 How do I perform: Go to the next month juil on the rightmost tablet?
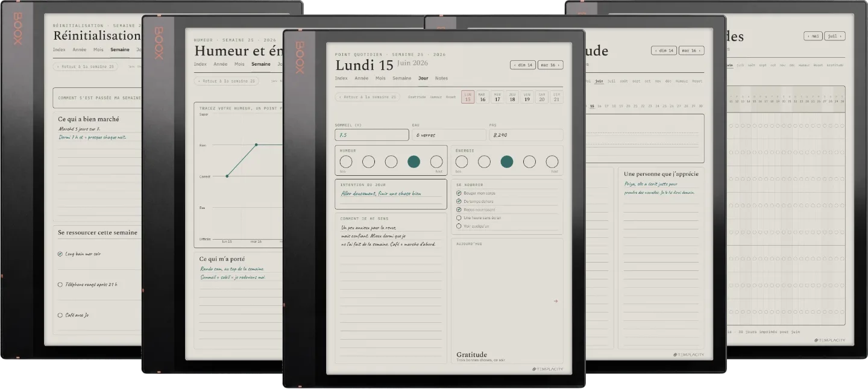(834, 36)
